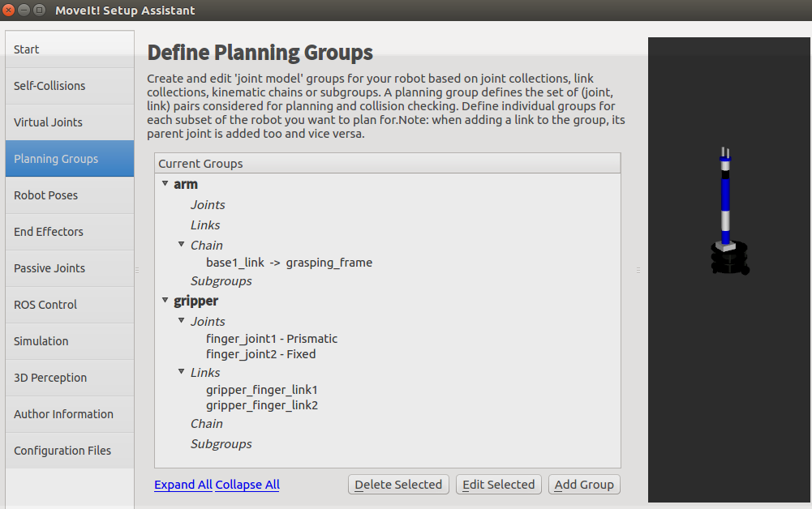Open 3D Perception section

[70, 378]
